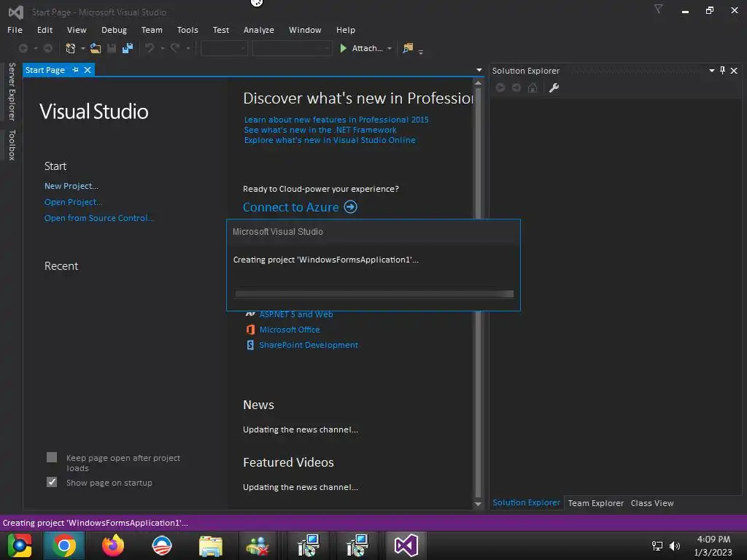Select the Solution Explorer bottom tab
The height and width of the screenshot is (560, 747).
coord(526,502)
